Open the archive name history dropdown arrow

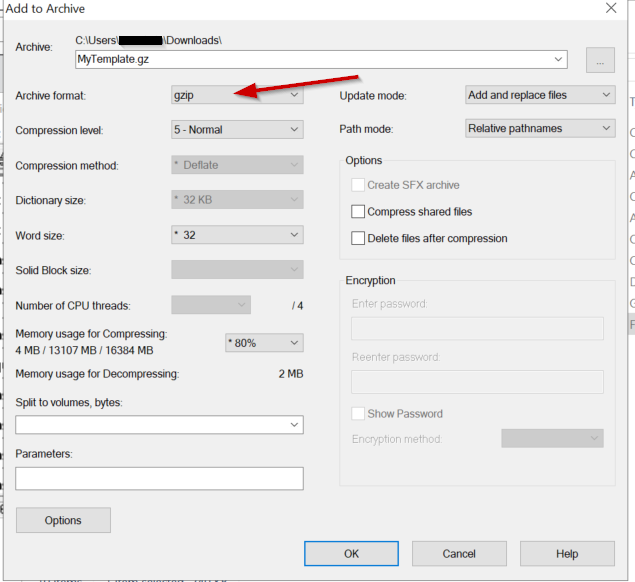point(558,60)
